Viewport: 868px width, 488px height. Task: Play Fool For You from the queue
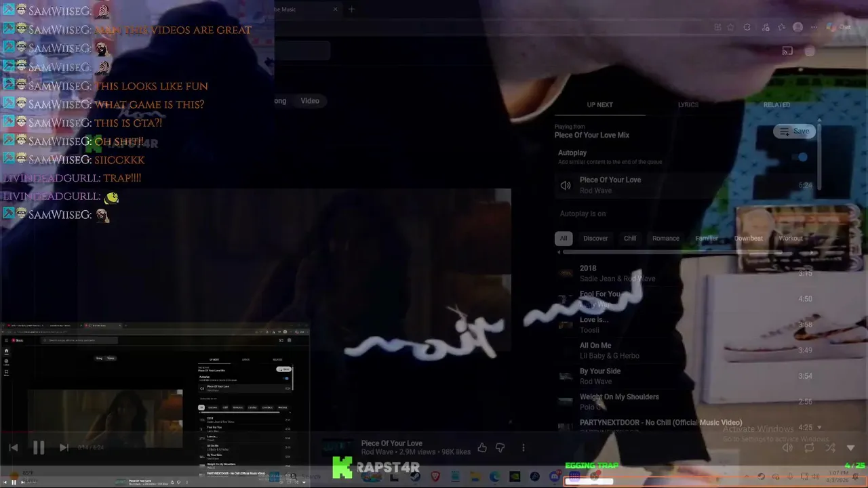[685, 299]
